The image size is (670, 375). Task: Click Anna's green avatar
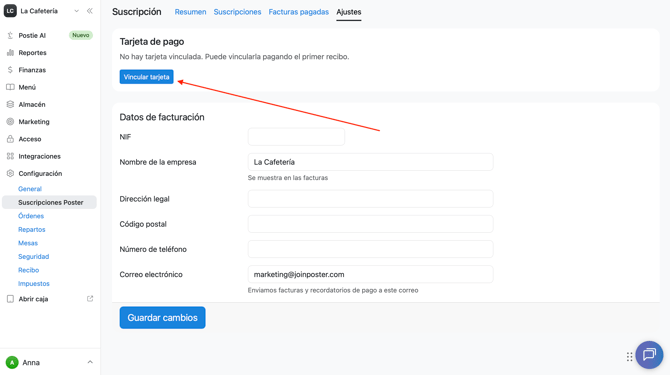[12, 363]
